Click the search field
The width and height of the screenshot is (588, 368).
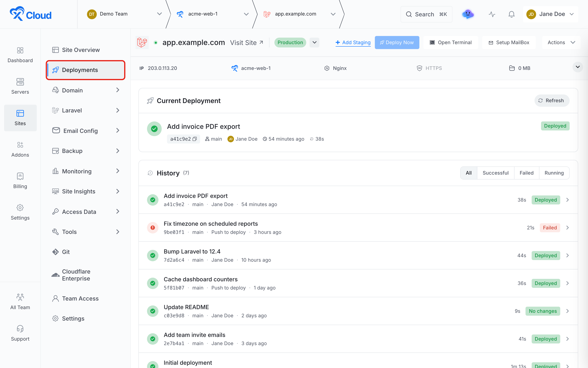pos(426,14)
